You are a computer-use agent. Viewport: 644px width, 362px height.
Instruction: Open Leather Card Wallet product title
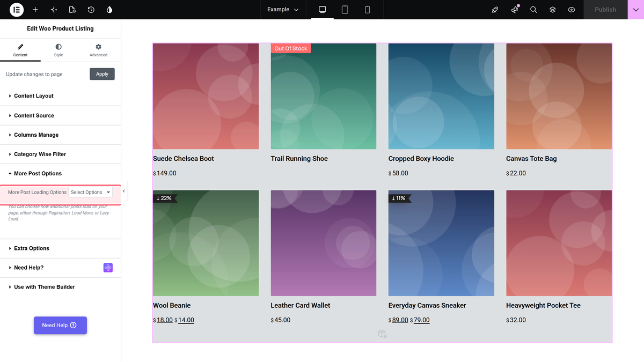[x=301, y=306]
